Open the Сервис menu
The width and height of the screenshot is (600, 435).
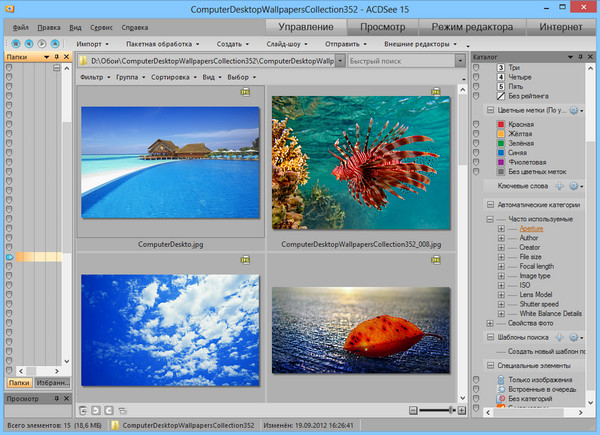point(100,26)
